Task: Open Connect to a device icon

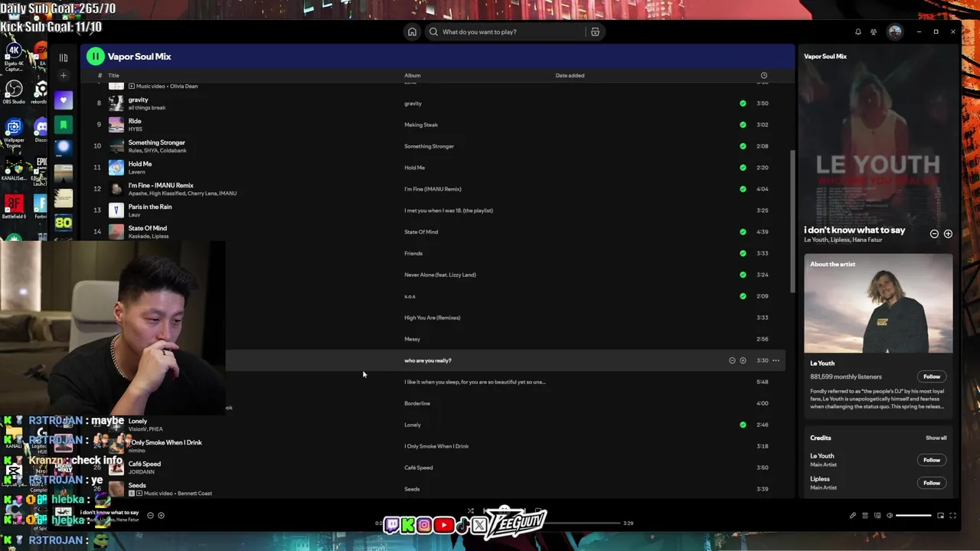Action: (877, 516)
